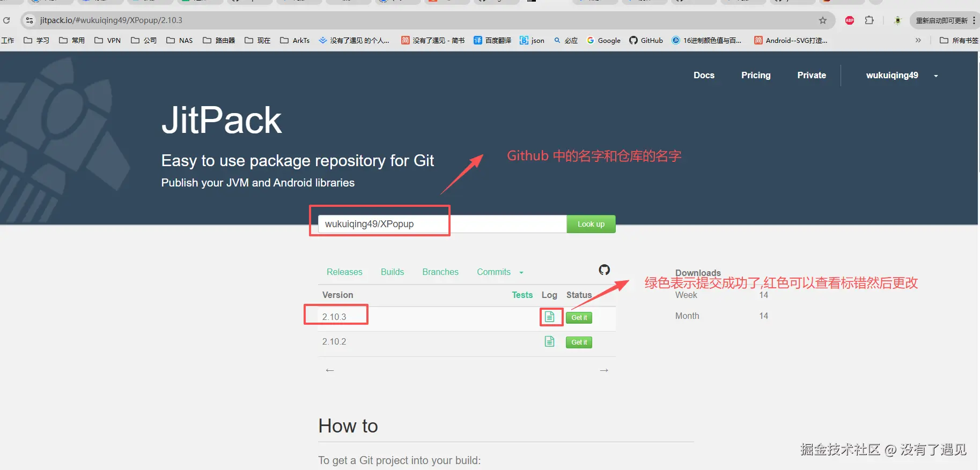Image resolution: width=980 pixels, height=470 pixels.
Task: Click Get it for version 2.10.3
Action: [579, 318]
